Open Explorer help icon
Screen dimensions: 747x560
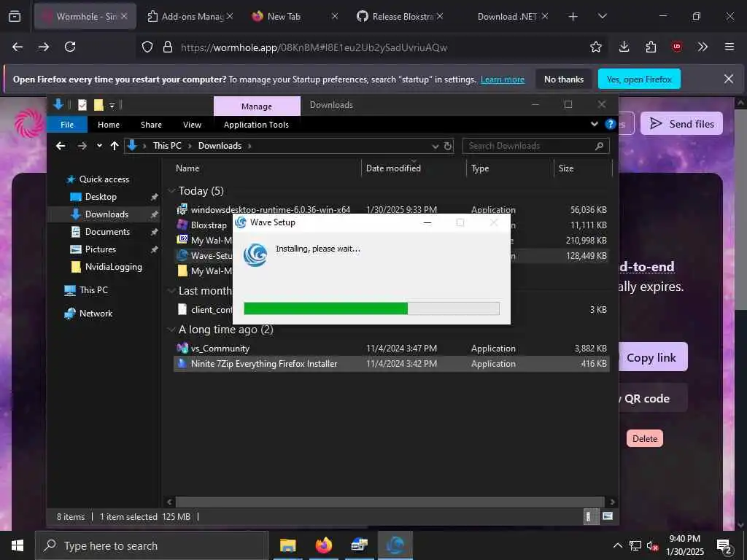[x=610, y=124]
